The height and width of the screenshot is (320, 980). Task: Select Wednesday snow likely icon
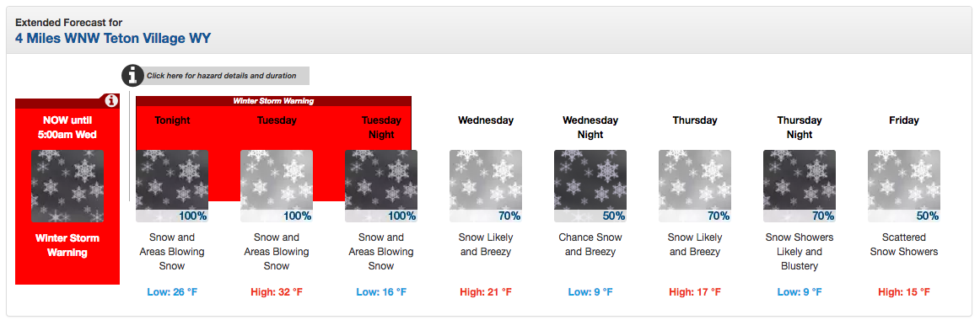click(486, 186)
